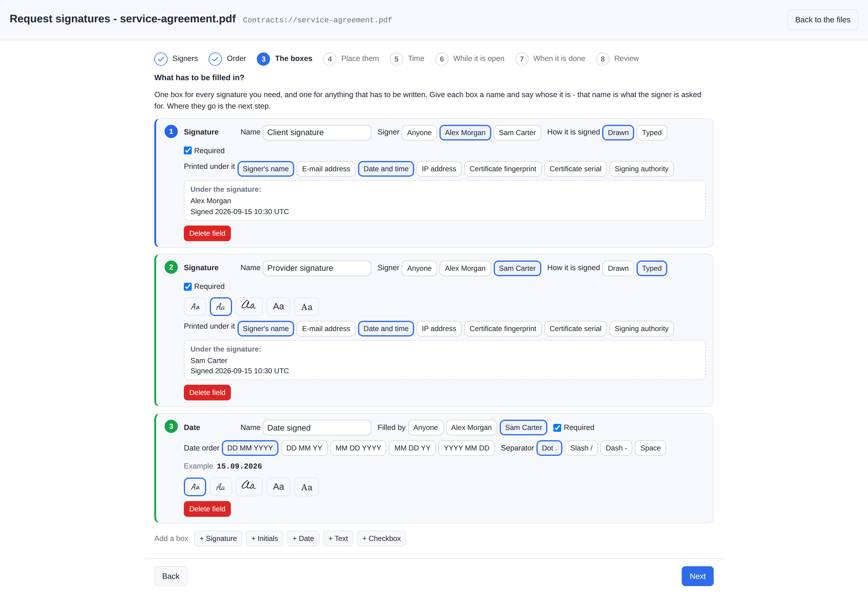This screenshot has height=603, width=868.
Task: Select first handwriting font in Date signed box
Action: tap(195, 487)
